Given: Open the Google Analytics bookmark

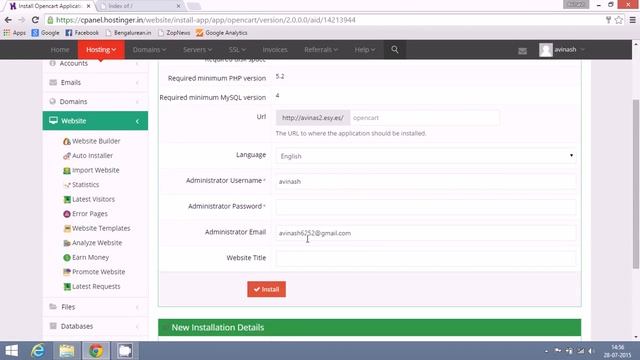Looking at the screenshot, I should pos(222,33).
